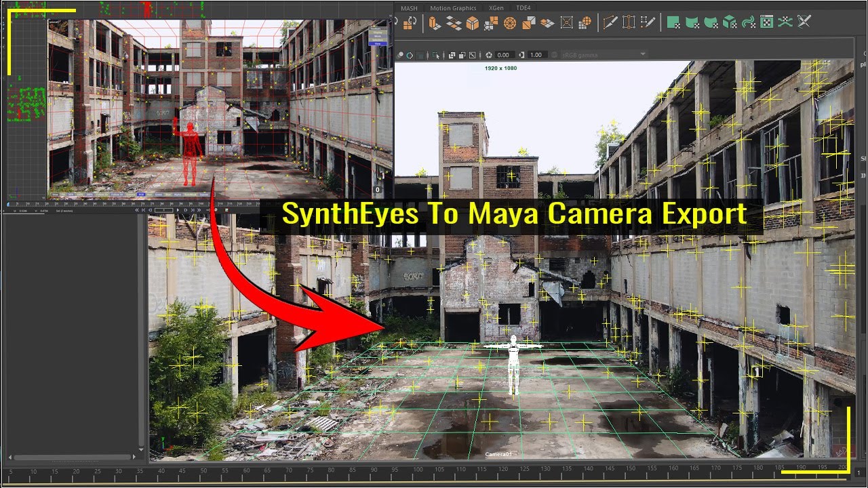
Task: Click the gamma value field 1.00
Action: (536, 55)
